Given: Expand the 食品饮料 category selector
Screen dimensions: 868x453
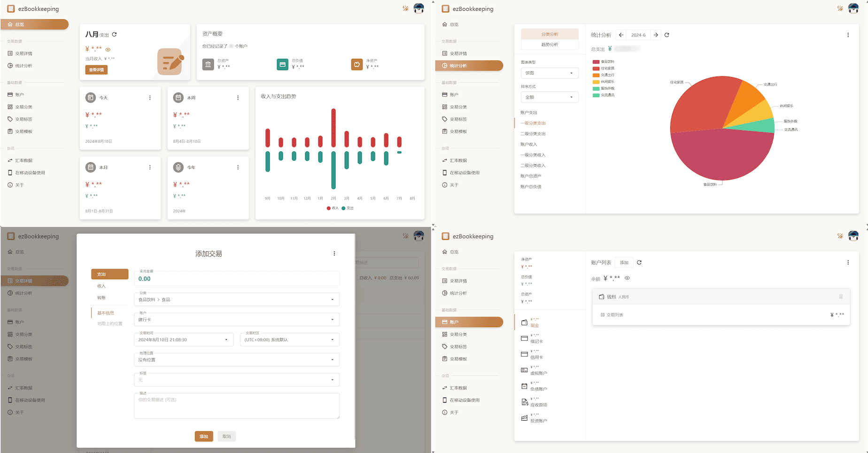Looking at the screenshot, I should click(x=236, y=299).
